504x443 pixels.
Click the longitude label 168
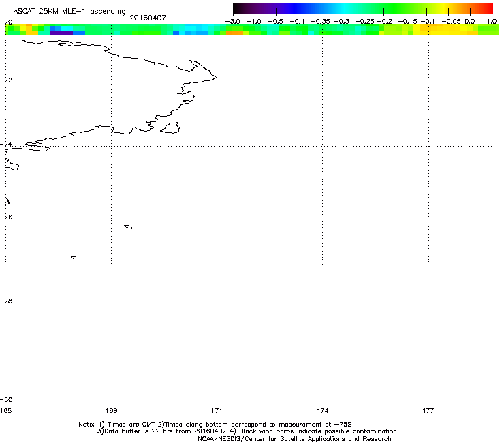111,410
